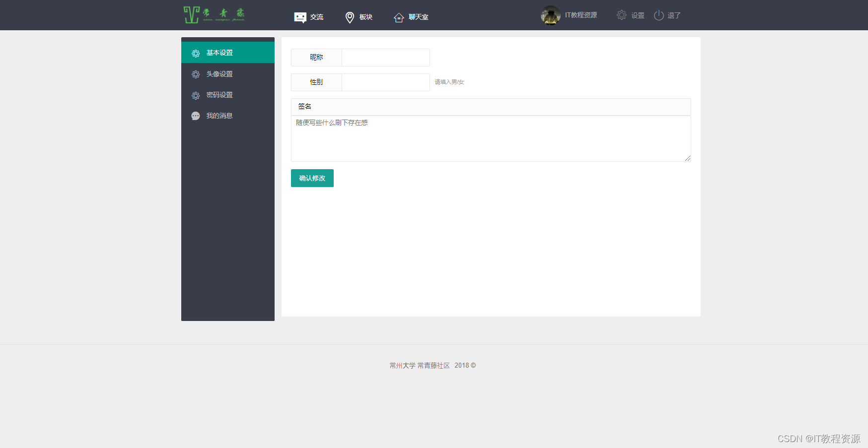Click the power icon to log out
This screenshot has height=448, width=868.
point(659,15)
